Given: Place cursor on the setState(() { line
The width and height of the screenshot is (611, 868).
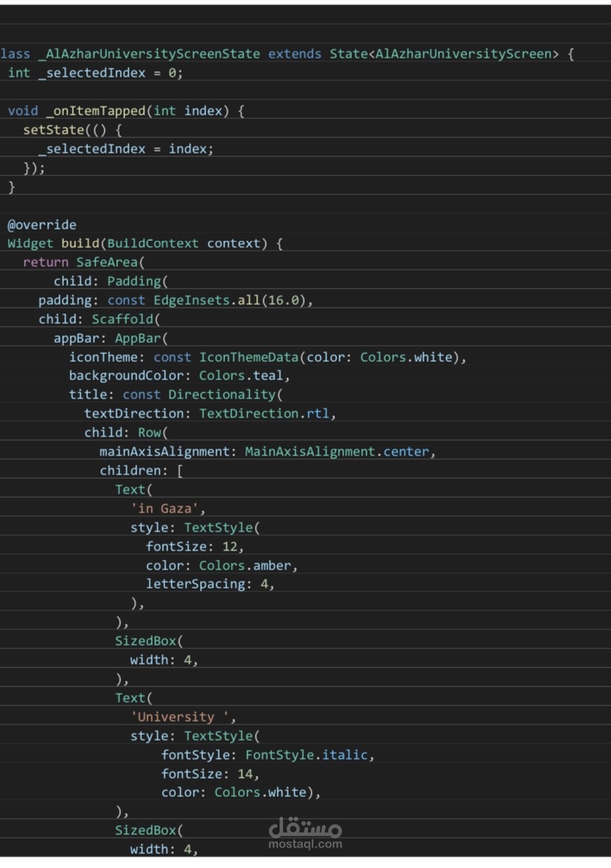Looking at the screenshot, I should tap(73, 130).
